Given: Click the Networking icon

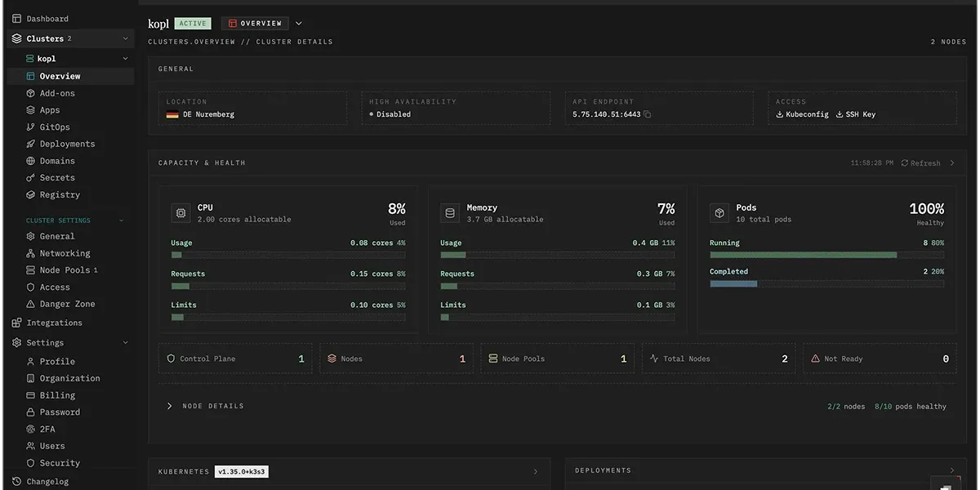Looking at the screenshot, I should coord(31,253).
